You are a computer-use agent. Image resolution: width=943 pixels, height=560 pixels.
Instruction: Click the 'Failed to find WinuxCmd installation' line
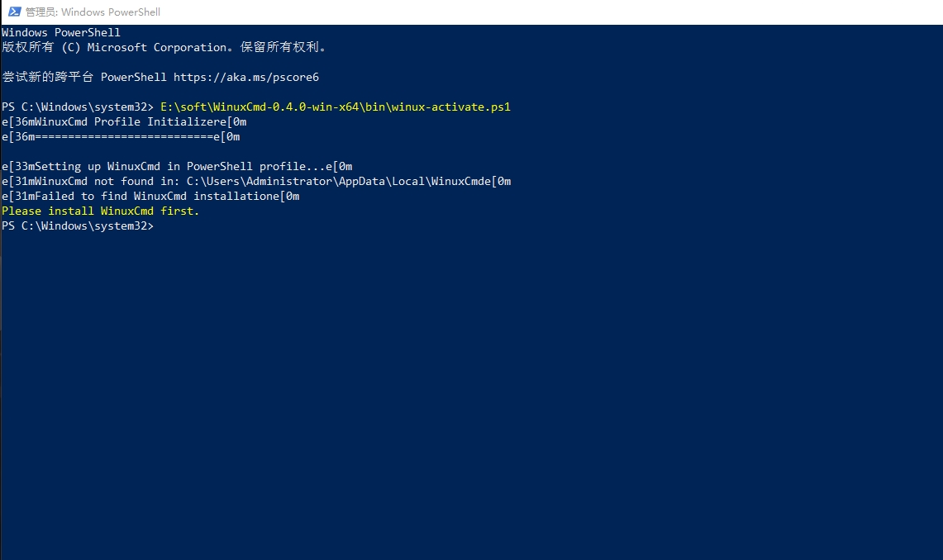click(x=150, y=197)
